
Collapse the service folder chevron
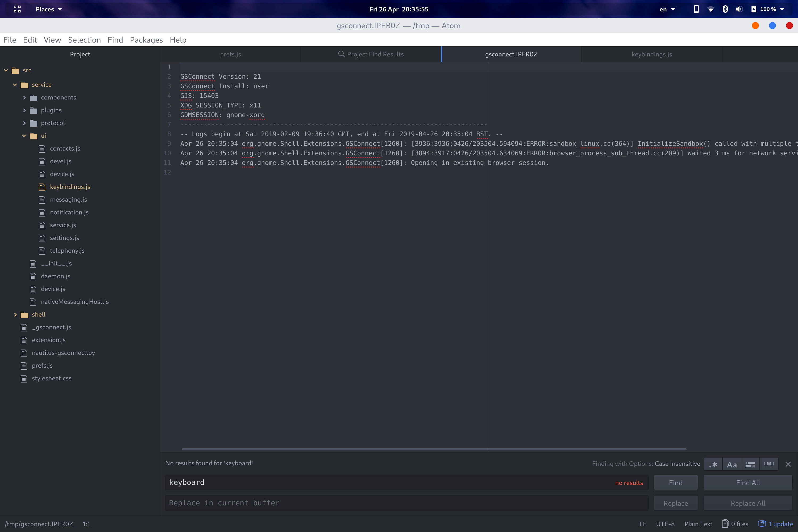15,85
